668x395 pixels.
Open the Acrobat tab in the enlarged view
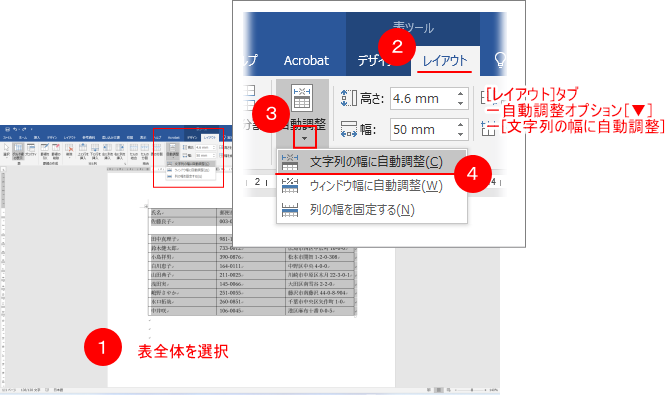[x=306, y=61]
